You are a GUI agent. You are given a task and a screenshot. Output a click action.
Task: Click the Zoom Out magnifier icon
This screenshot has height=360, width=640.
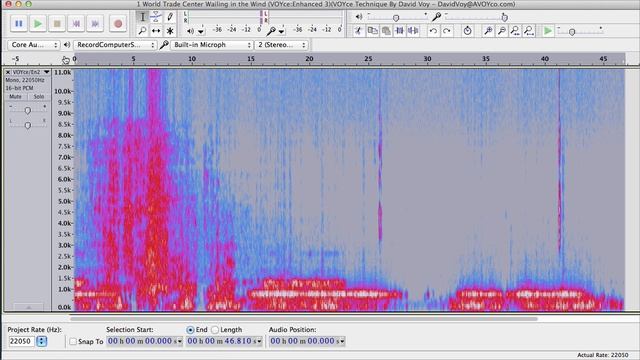(x=502, y=31)
